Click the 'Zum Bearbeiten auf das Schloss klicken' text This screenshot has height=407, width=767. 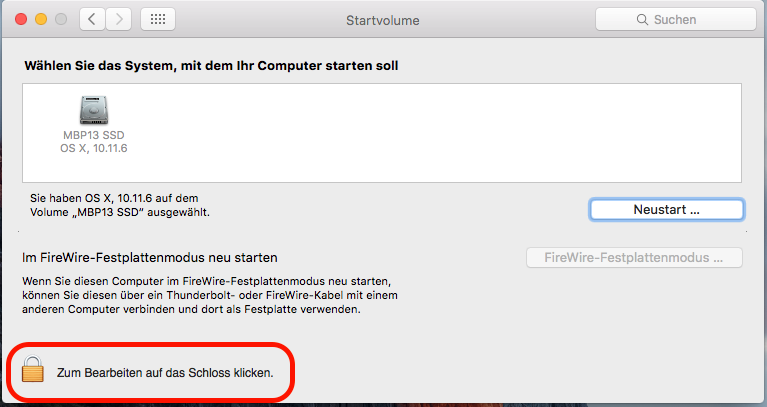pyautogui.click(x=164, y=372)
